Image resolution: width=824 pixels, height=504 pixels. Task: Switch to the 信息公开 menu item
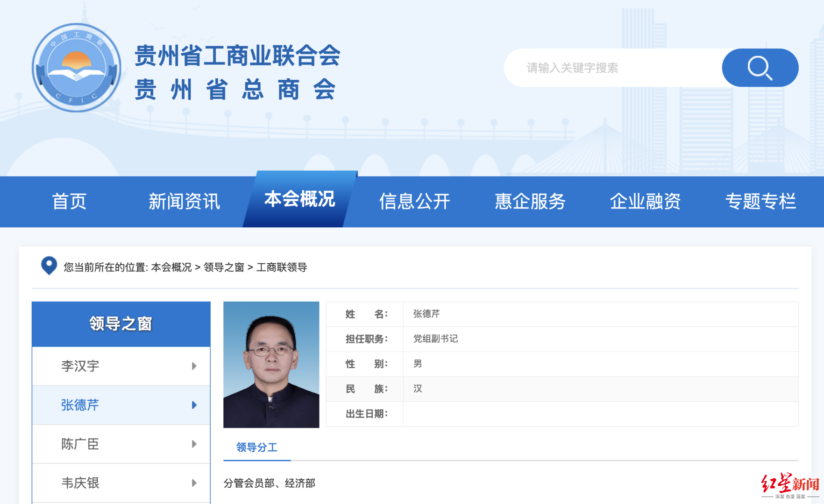pyautogui.click(x=415, y=202)
